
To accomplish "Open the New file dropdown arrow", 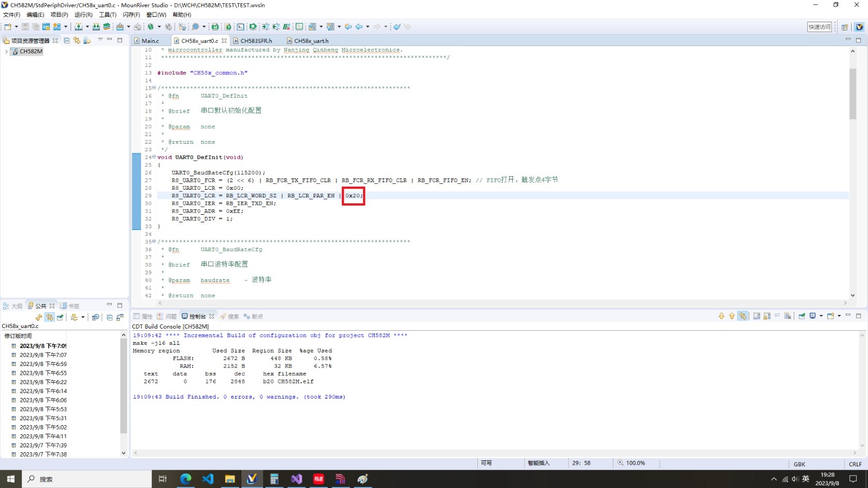I will (x=16, y=27).
